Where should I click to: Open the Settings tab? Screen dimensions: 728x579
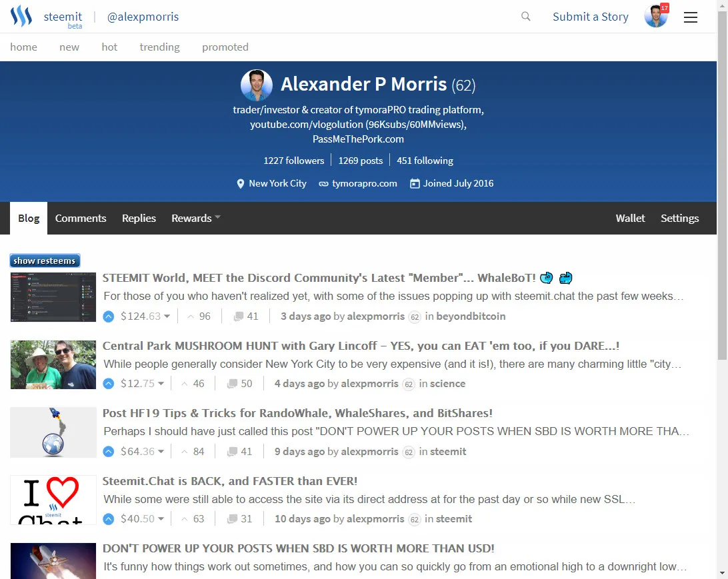tap(680, 218)
